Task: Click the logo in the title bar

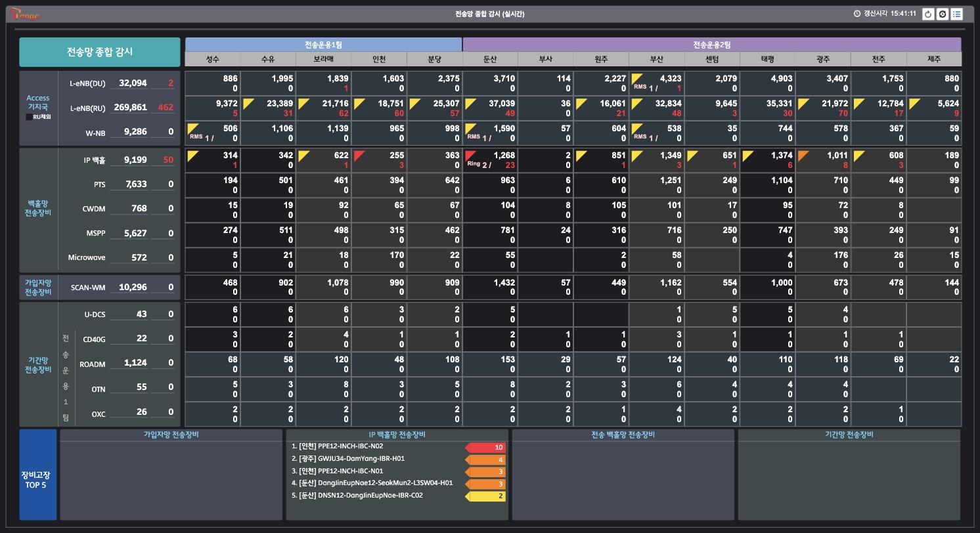Action: 25,14
